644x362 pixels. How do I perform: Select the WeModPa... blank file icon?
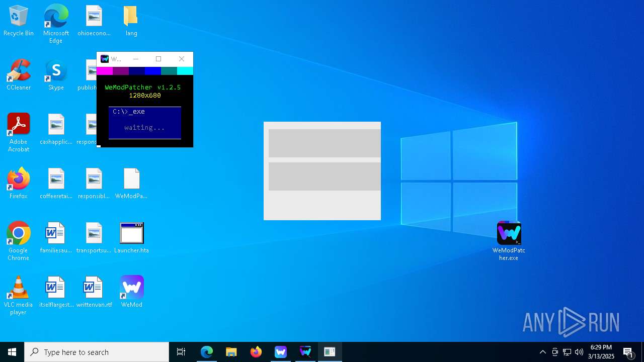[x=131, y=184]
